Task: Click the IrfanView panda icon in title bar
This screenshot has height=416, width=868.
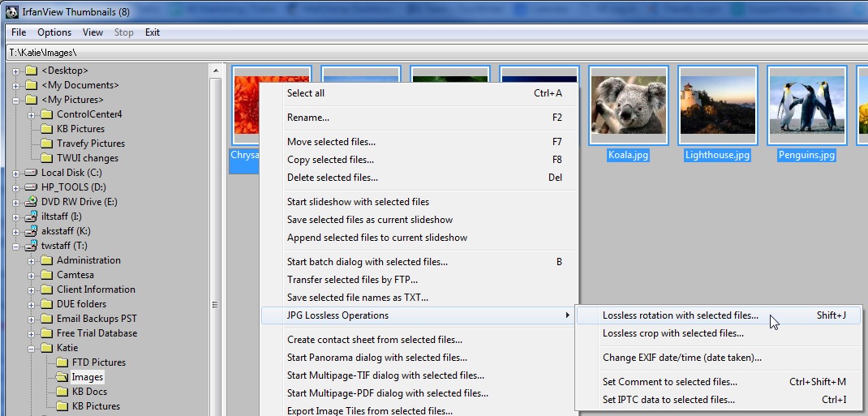Action: pyautogui.click(x=11, y=11)
